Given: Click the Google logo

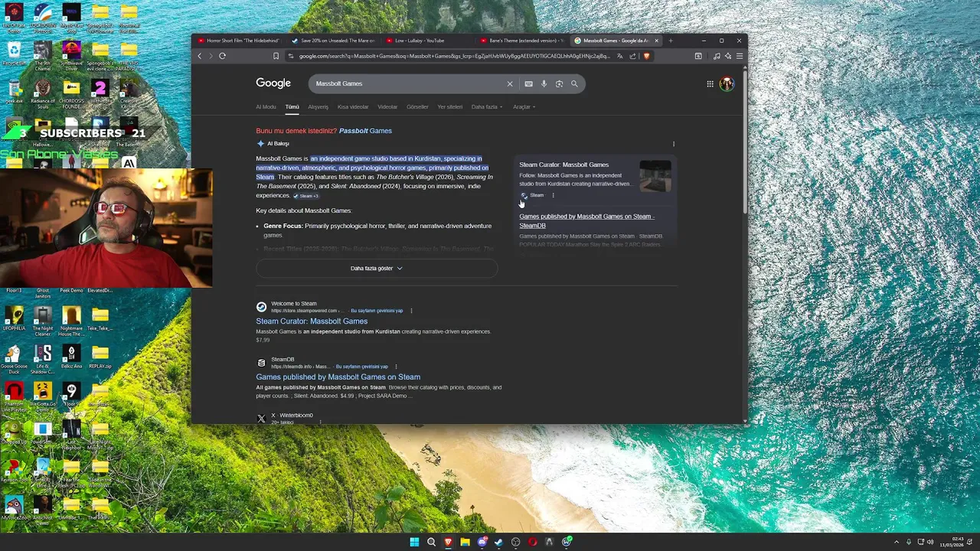Looking at the screenshot, I should point(273,83).
